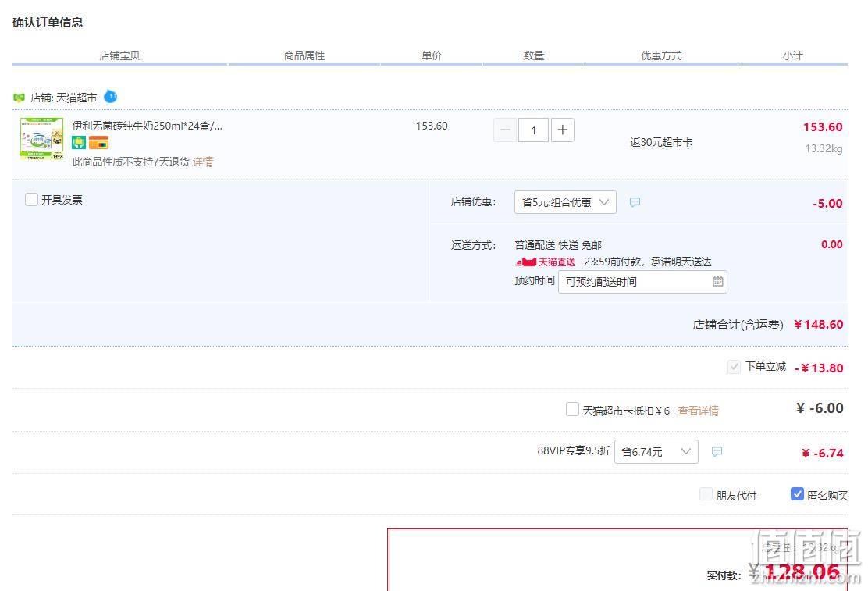Click the ￥ -6.74 88VIP discount amount
868x591 pixels.
822,453
